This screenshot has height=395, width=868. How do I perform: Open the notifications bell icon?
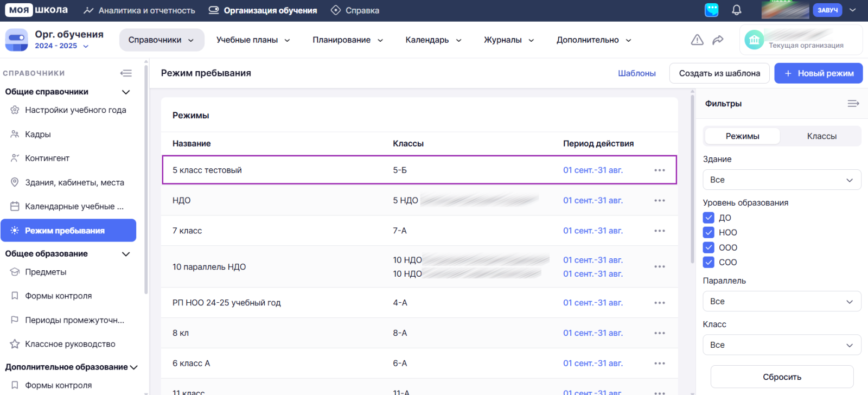(736, 10)
